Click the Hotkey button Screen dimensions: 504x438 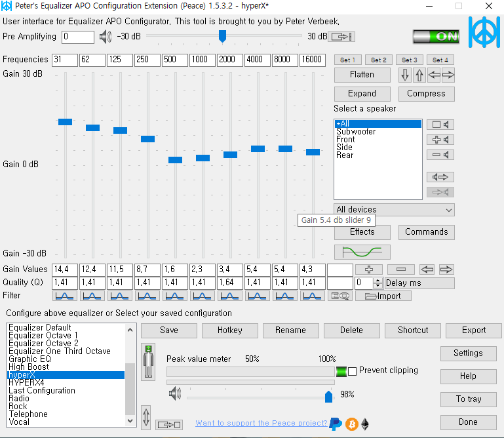pos(230,330)
